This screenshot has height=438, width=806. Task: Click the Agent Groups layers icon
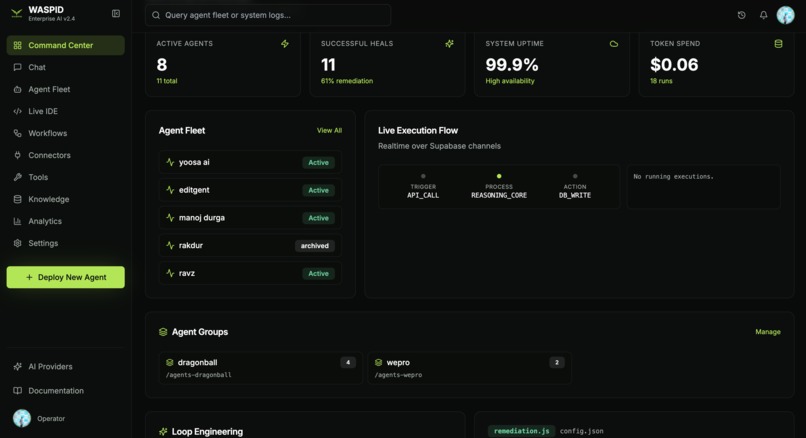pyautogui.click(x=163, y=332)
